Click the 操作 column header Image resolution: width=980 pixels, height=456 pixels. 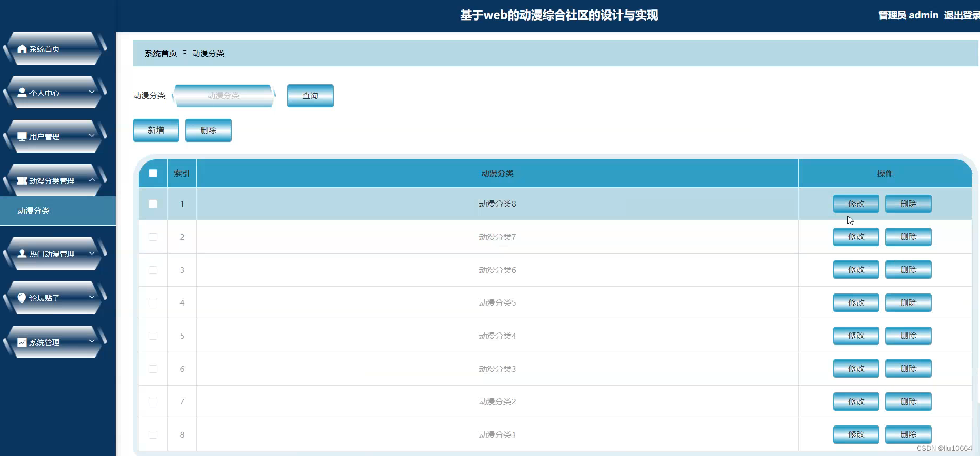(x=885, y=174)
